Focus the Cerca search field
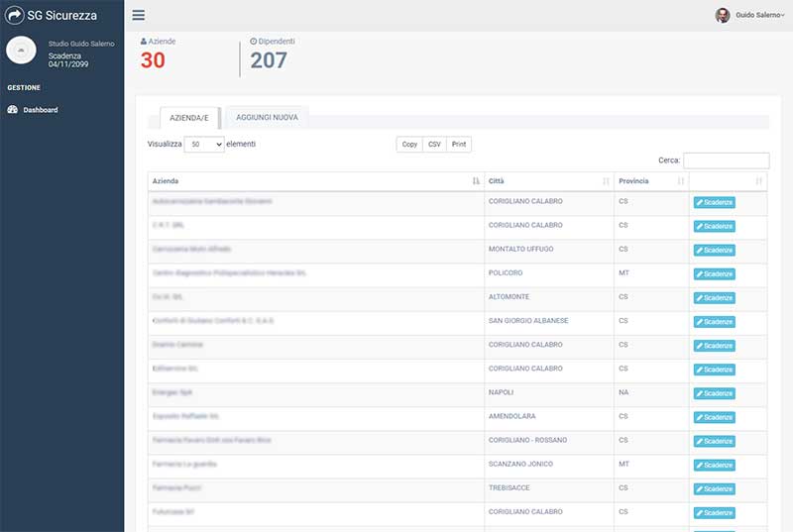 click(x=727, y=160)
